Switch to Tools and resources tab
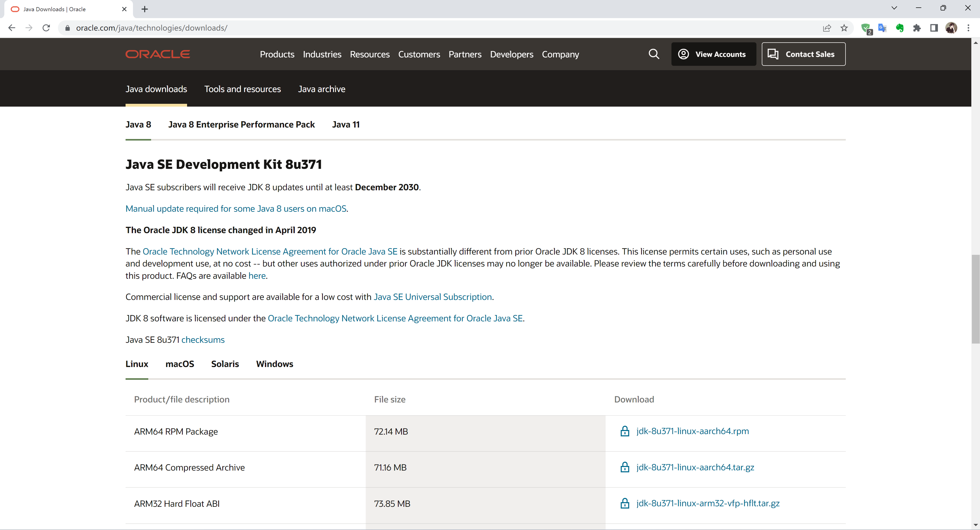Viewport: 980px width, 530px height. coord(242,89)
